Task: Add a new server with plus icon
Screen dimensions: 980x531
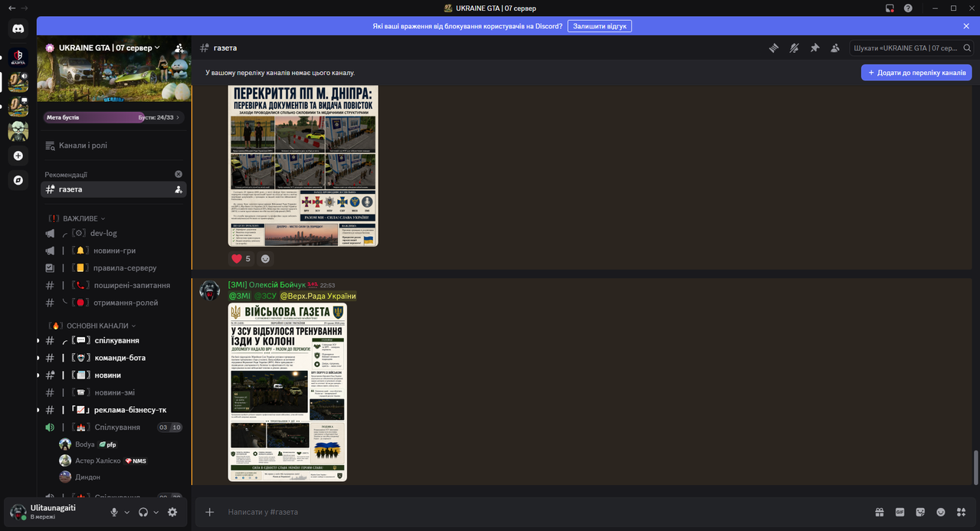Action: click(18, 156)
